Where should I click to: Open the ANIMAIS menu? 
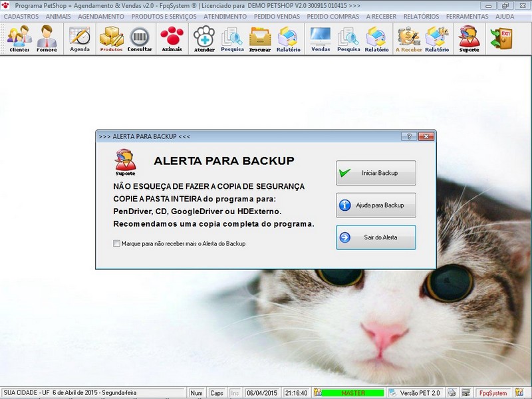[59, 16]
